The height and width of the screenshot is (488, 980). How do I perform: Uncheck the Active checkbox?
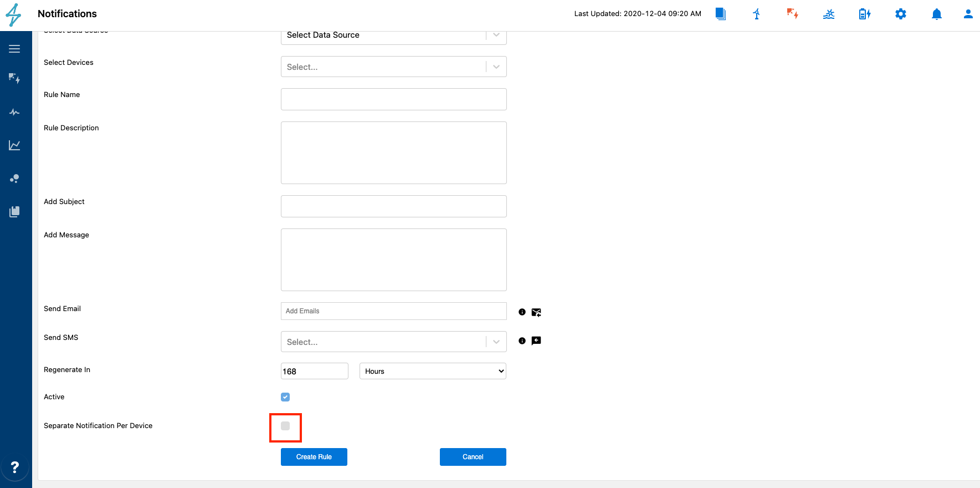pyautogui.click(x=285, y=397)
